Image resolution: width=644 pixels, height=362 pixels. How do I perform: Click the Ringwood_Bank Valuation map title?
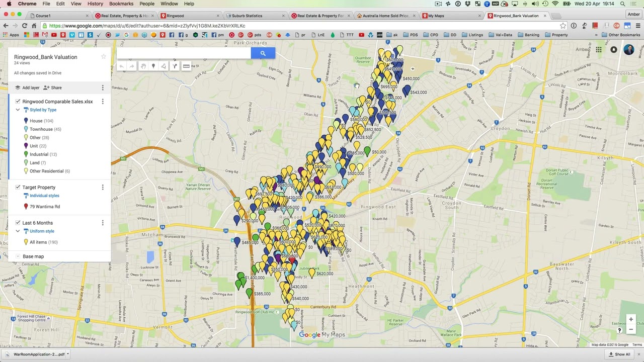tap(46, 57)
